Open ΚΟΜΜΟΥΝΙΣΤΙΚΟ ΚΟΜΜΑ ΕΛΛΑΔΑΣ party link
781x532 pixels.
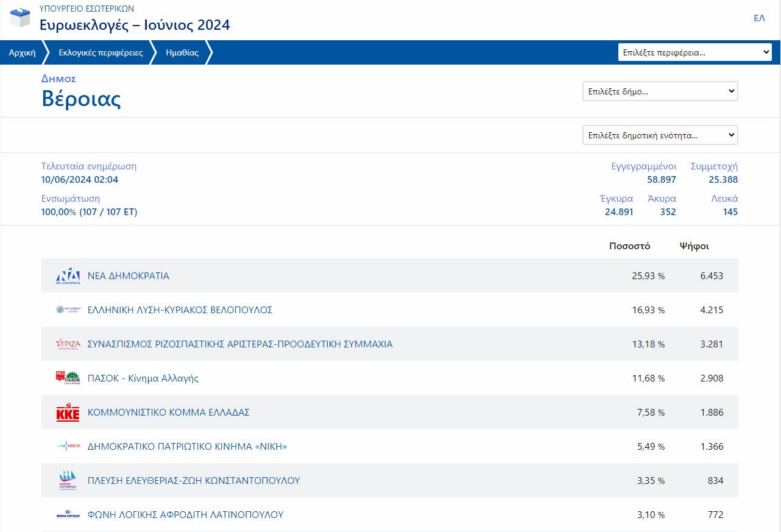pyautogui.click(x=169, y=413)
